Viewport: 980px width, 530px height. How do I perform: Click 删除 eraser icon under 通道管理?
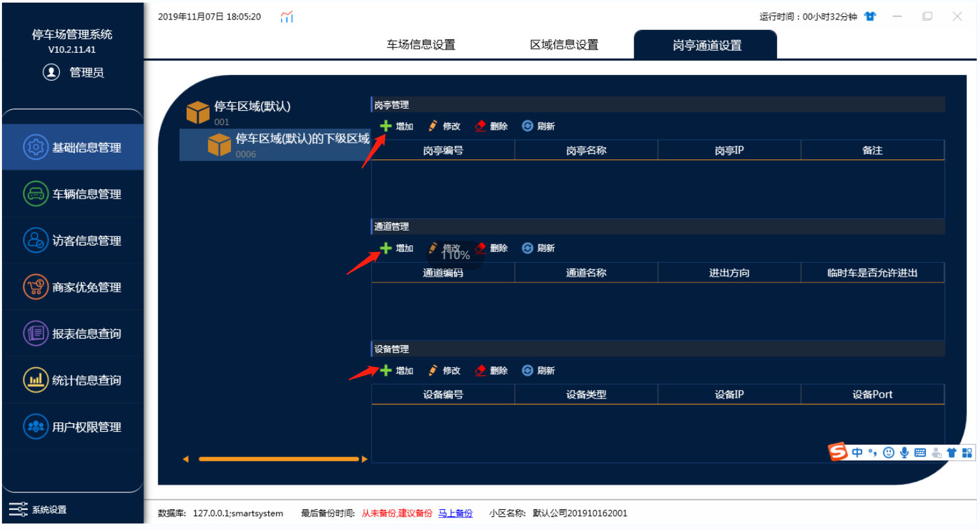click(480, 248)
